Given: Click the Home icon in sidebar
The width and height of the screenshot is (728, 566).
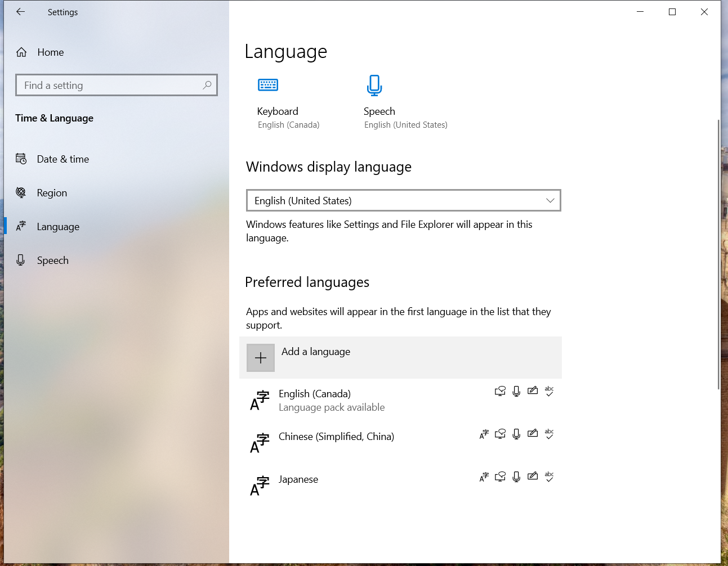Looking at the screenshot, I should pyautogui.click(x=21, y=52).
